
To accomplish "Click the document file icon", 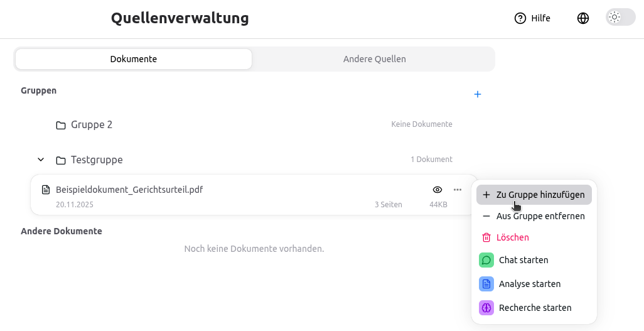I will click(46, 190).
